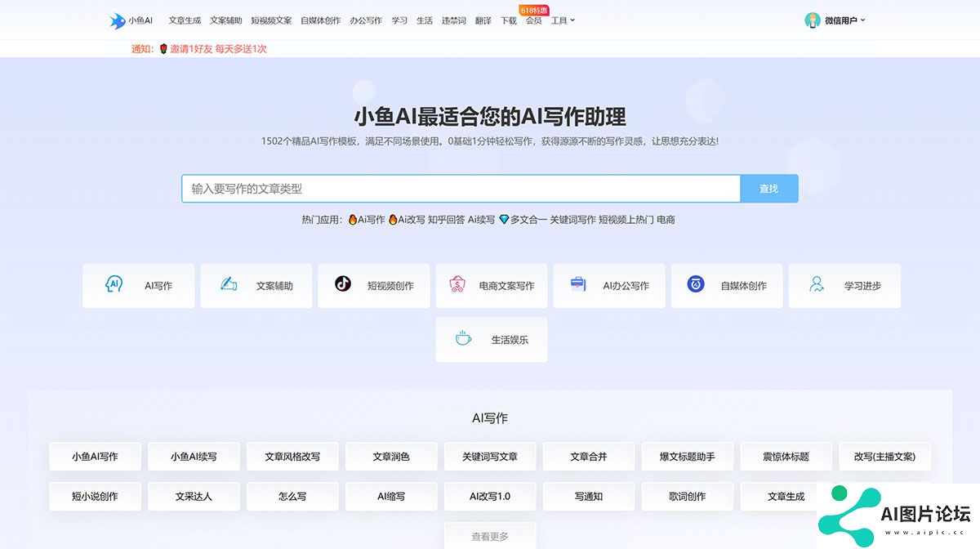Open the AI改写1.0 template
The image size is (980, 549).
click(x=490, y=496)
